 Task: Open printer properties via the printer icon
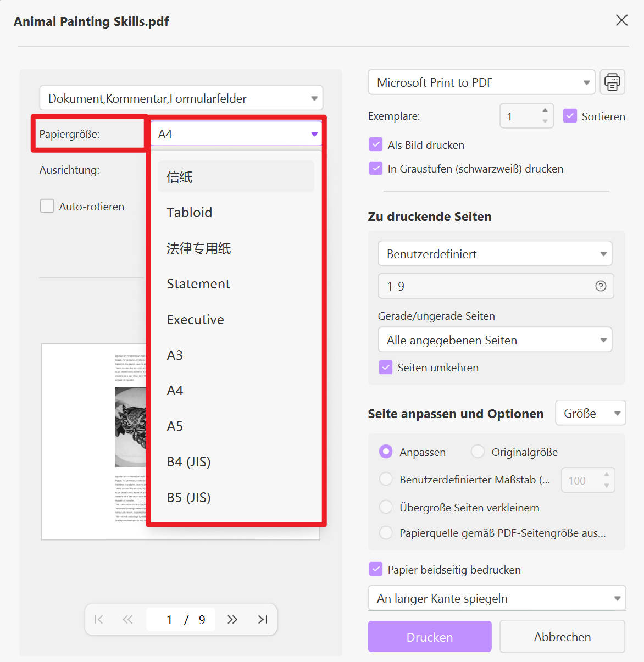coord(612,82)
